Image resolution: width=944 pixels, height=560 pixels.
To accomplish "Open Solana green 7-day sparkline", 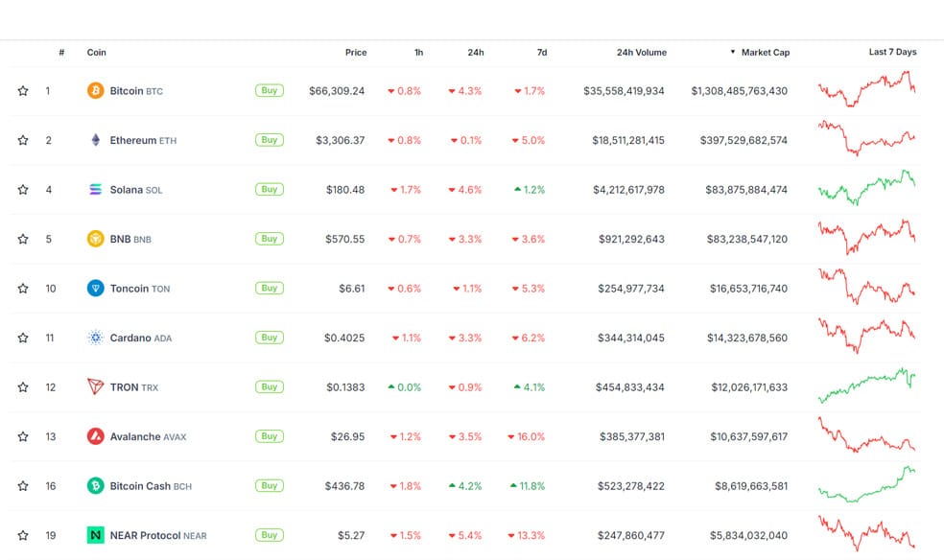I will tap(867, 188).
